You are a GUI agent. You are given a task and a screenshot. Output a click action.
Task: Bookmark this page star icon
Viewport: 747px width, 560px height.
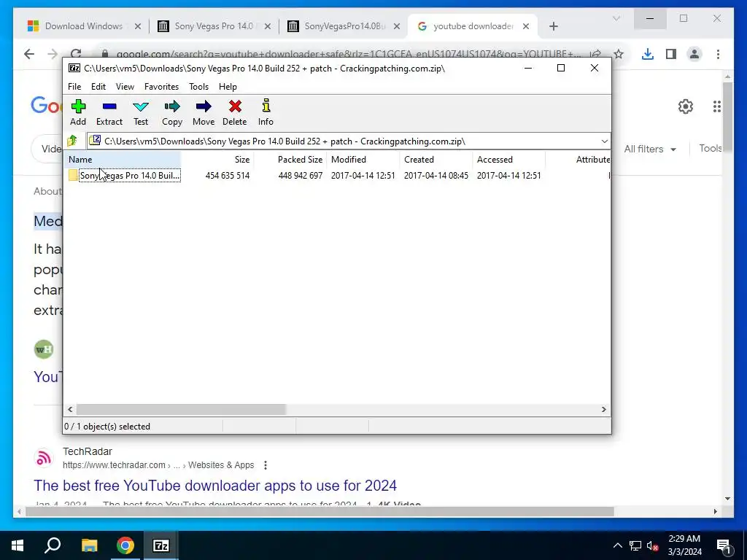pyautogui.click(x=619, y=54)
